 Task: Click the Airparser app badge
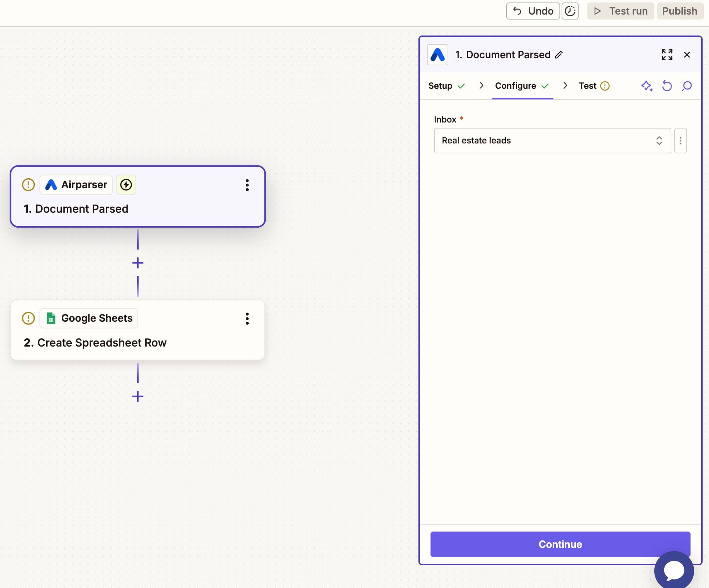[76, 185]
